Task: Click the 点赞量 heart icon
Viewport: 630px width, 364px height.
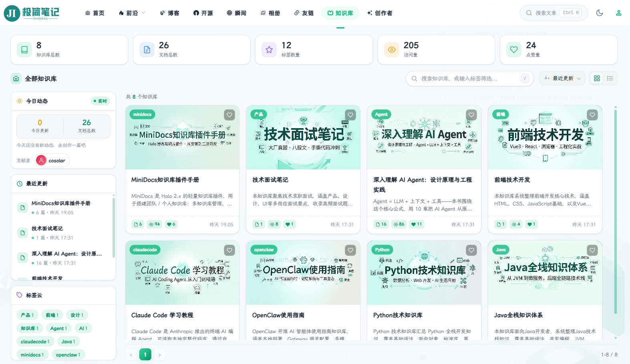Action: [514, 50]
